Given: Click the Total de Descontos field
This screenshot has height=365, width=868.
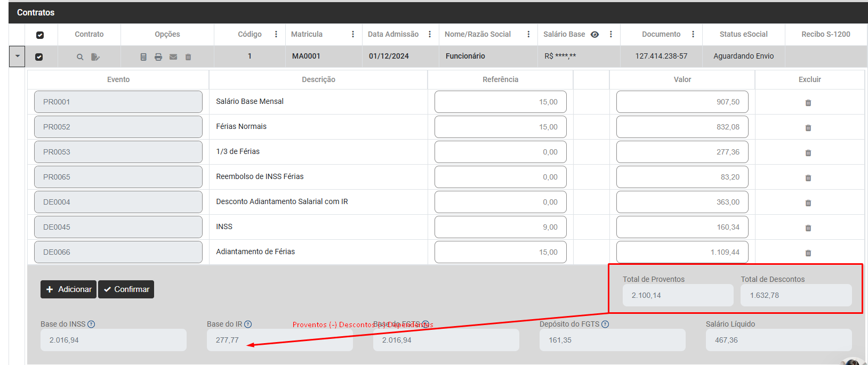Looking at the screenshot, I should [796, 295].
